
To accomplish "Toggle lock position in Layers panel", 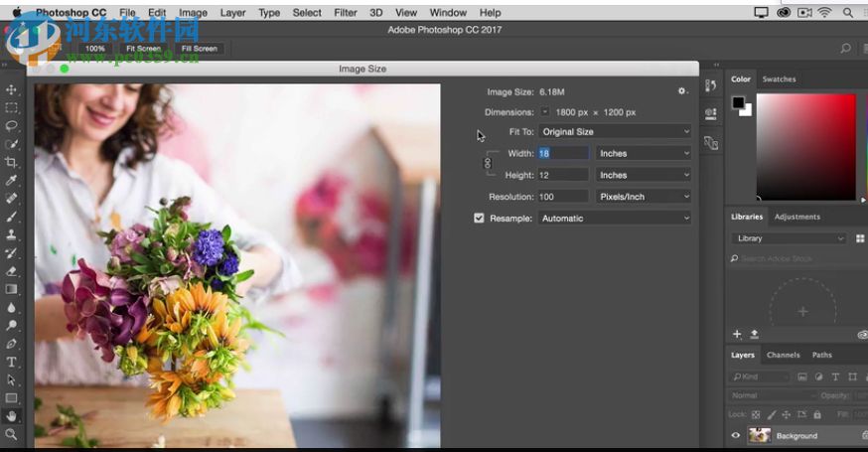I will pyautogui.click(x=787, y=414).
